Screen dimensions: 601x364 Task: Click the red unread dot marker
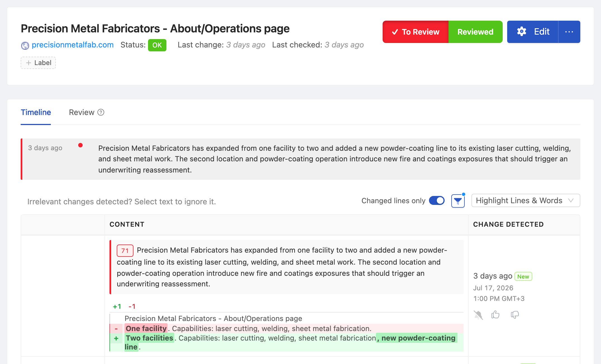[x=80, y=145]
